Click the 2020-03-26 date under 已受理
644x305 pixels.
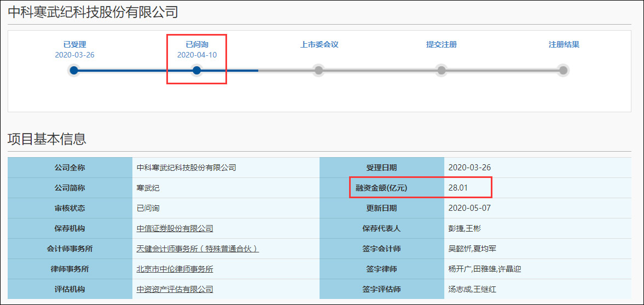point(75,55)
